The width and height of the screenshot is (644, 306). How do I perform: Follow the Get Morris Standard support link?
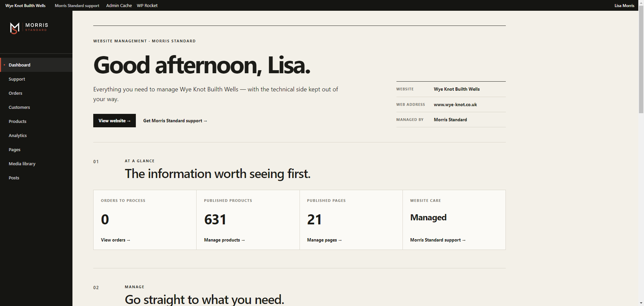[x=175, y=121]
